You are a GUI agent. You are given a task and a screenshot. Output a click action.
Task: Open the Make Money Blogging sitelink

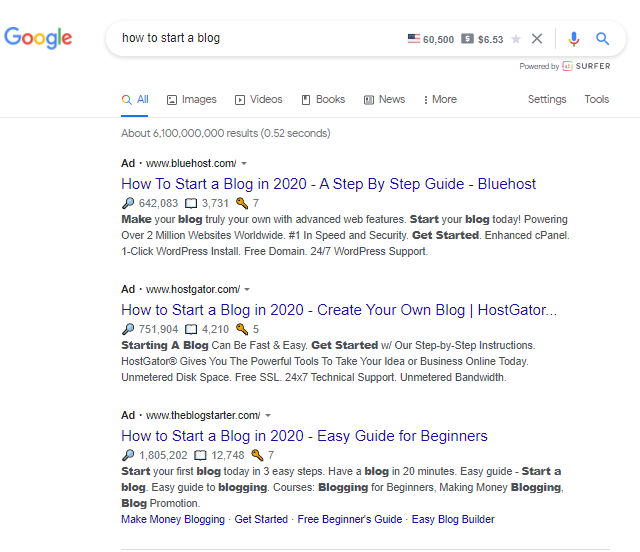(173, 519)
